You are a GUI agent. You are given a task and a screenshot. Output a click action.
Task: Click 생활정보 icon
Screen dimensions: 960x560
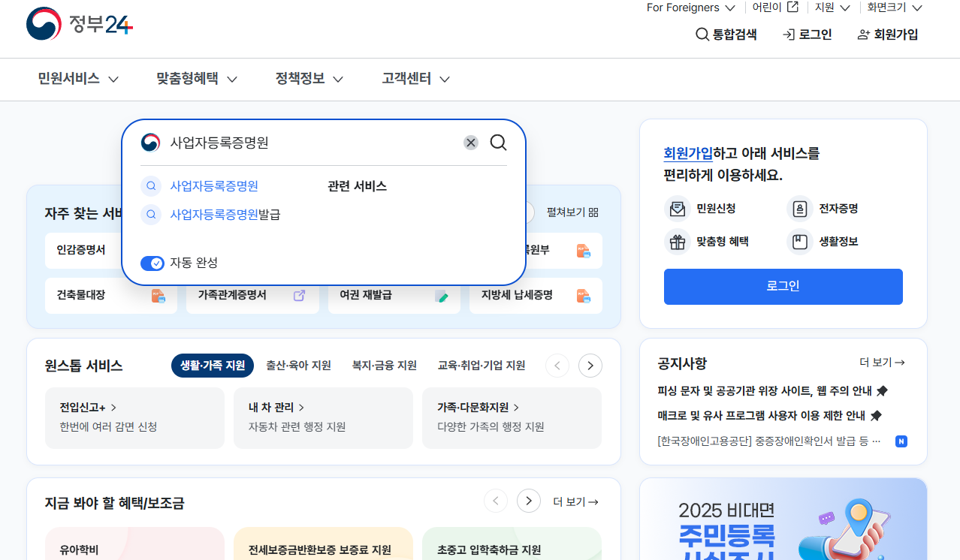pos(799,242)
